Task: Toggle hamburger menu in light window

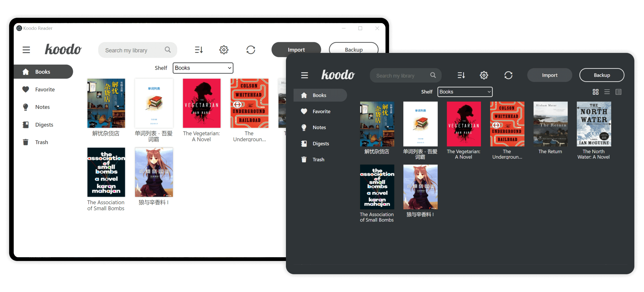Action: pos(26,50)
